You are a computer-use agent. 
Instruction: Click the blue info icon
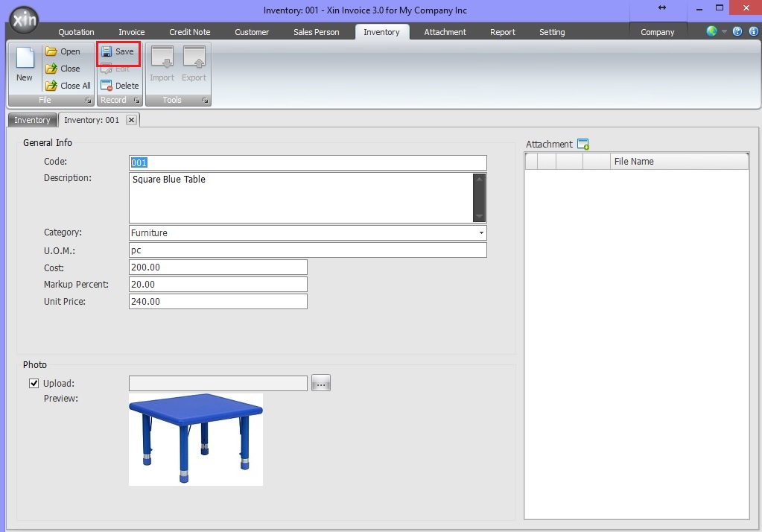click(x=753, y=31)
